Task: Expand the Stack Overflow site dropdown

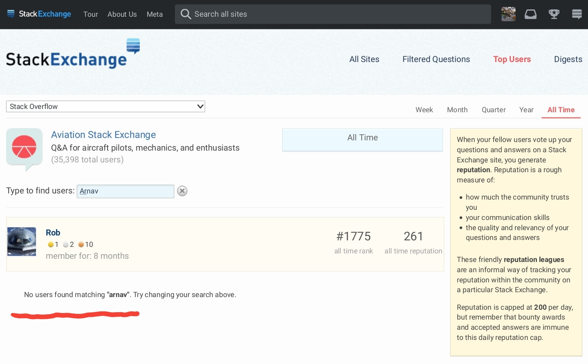Action: click(105, 107)
